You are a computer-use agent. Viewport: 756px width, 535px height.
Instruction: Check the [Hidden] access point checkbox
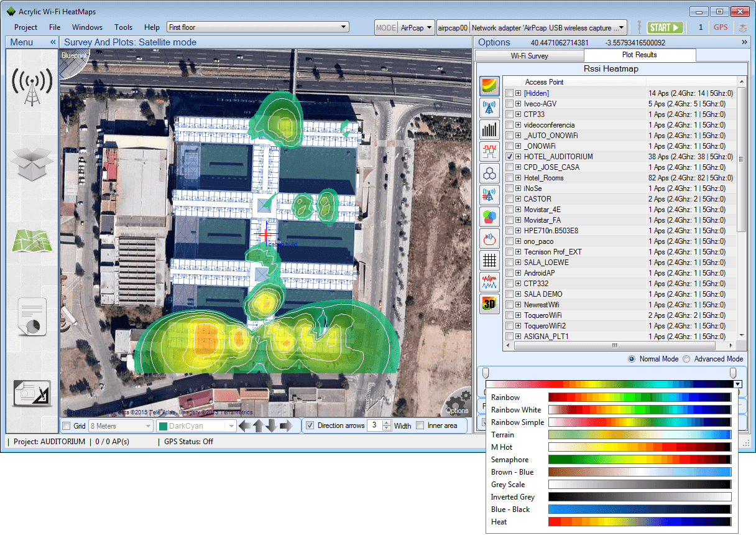pos(509,93)
